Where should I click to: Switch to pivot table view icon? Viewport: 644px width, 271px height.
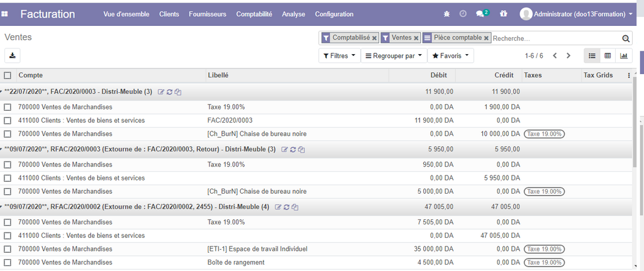(x=608, y=56)
